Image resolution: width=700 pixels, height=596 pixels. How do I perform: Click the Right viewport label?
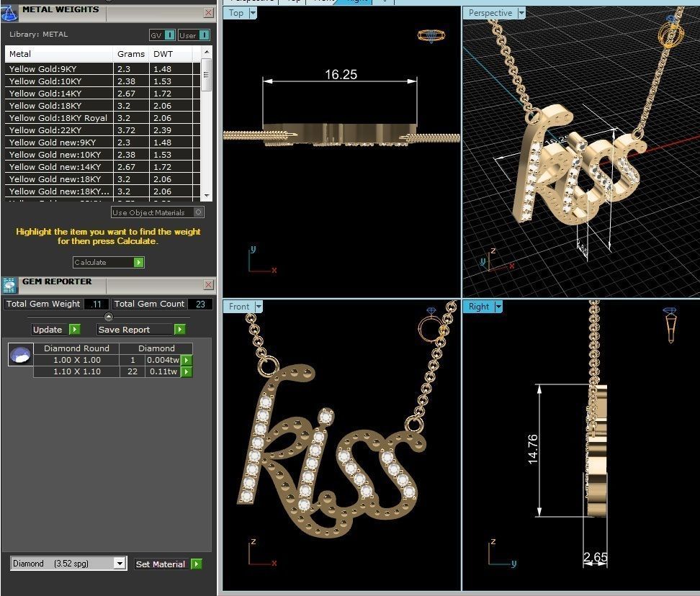[x=479, y=307]
